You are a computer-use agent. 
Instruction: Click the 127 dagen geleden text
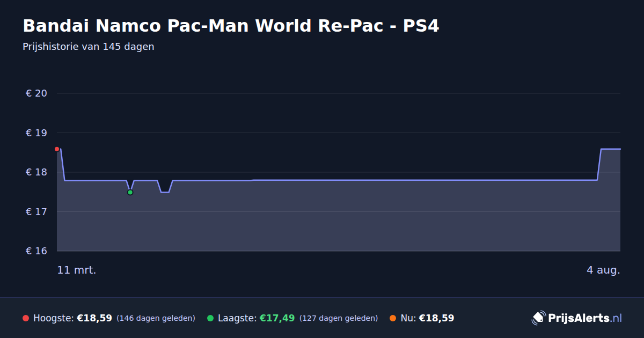(339, 319)
